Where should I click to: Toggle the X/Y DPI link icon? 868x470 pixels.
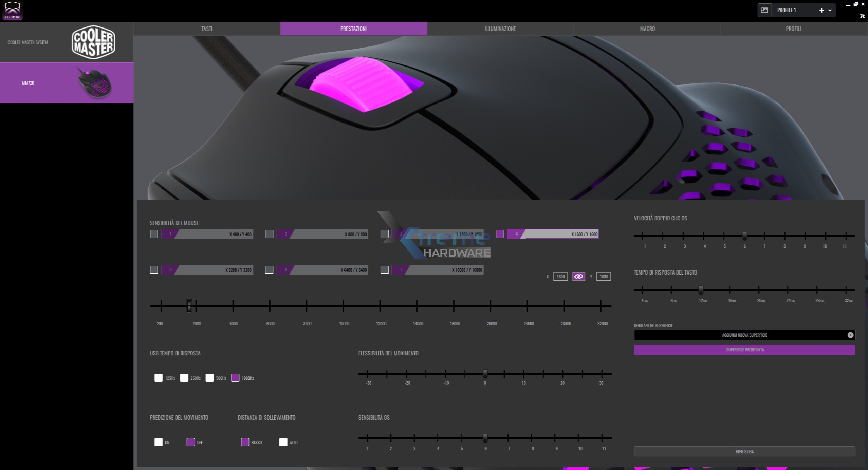tap(578, 277)
